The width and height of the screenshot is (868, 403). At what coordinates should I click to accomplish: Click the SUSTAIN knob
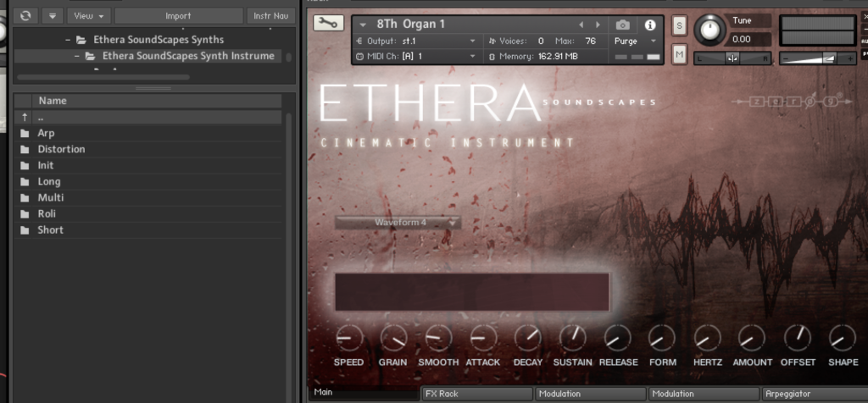click(x=573, y=339)
